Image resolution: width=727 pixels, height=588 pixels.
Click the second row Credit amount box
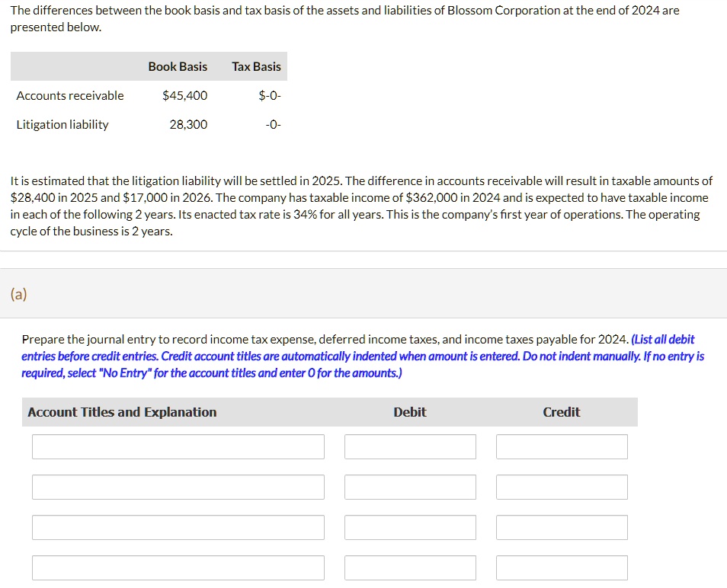(x=561, y=487)
